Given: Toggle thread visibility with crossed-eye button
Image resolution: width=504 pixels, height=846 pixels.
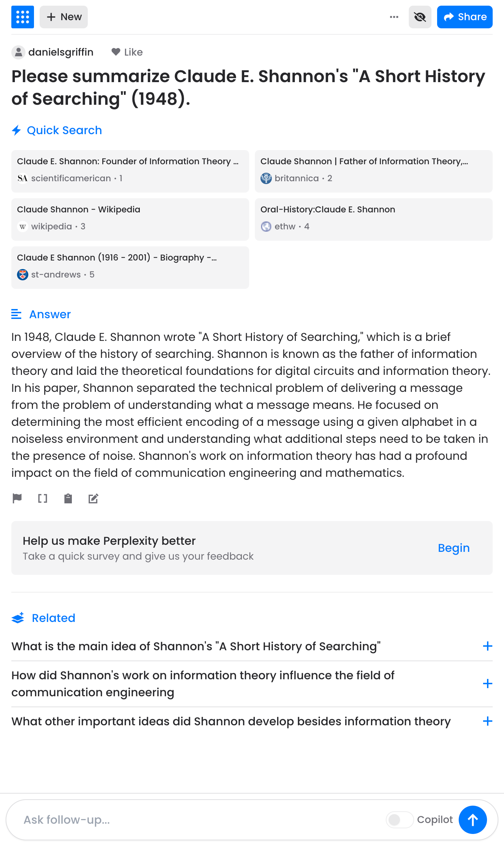Looking at the screenshot, I should tap(420, 17).
